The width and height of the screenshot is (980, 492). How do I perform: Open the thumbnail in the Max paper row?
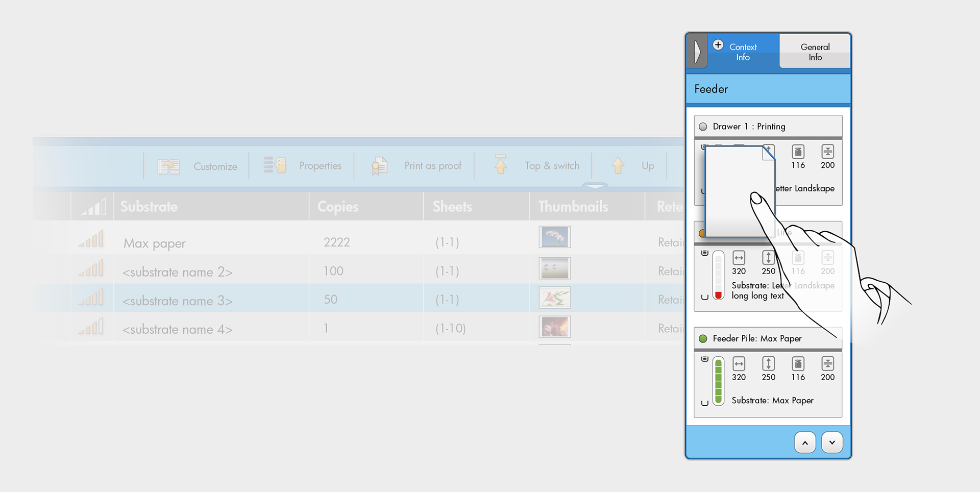coord(555,237)
